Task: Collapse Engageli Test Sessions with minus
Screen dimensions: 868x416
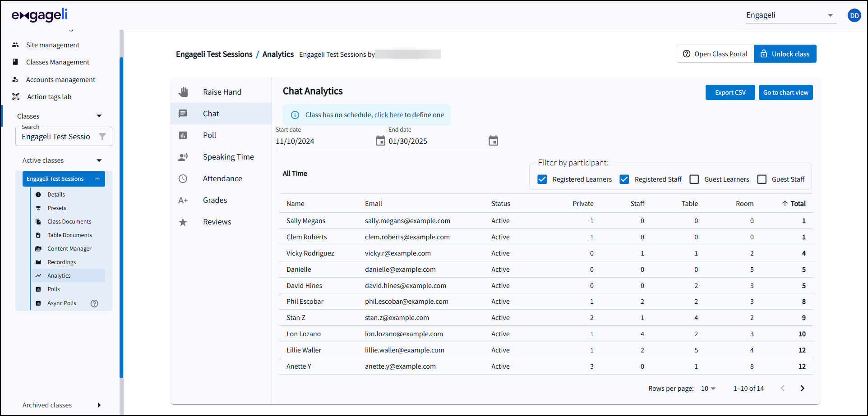Action: click(97, 179)
